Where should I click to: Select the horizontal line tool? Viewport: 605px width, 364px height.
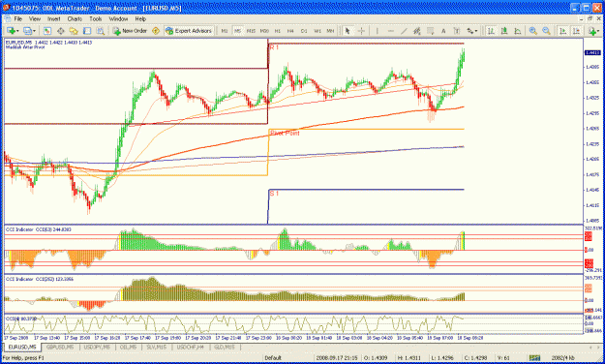tap(390, 31)
